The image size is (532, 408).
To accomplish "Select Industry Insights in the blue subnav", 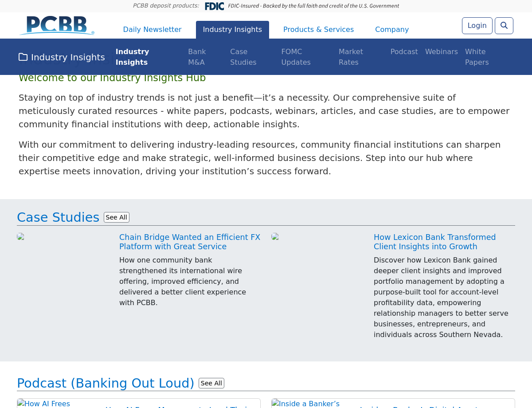I will coord(132,57).
